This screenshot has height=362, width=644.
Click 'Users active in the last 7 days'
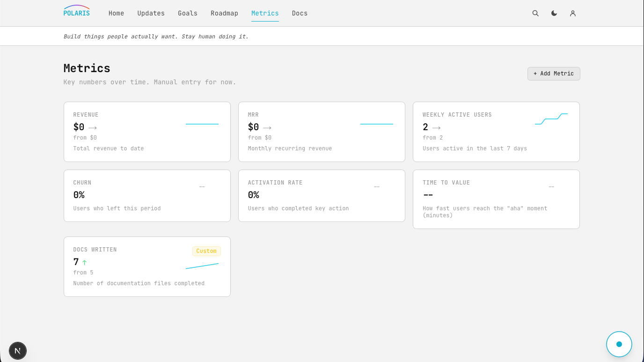[x=475, y=148]
